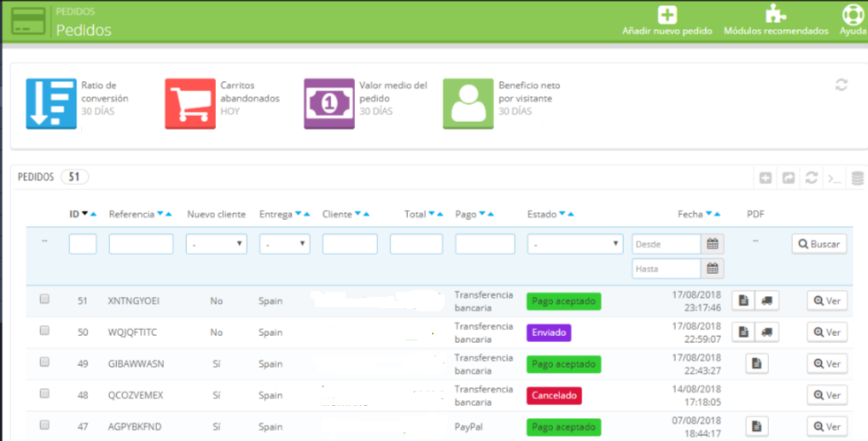This screenshot has width=868, height=441.
Task: Open the Desde date calendar picker
Action: coord(713,244)
